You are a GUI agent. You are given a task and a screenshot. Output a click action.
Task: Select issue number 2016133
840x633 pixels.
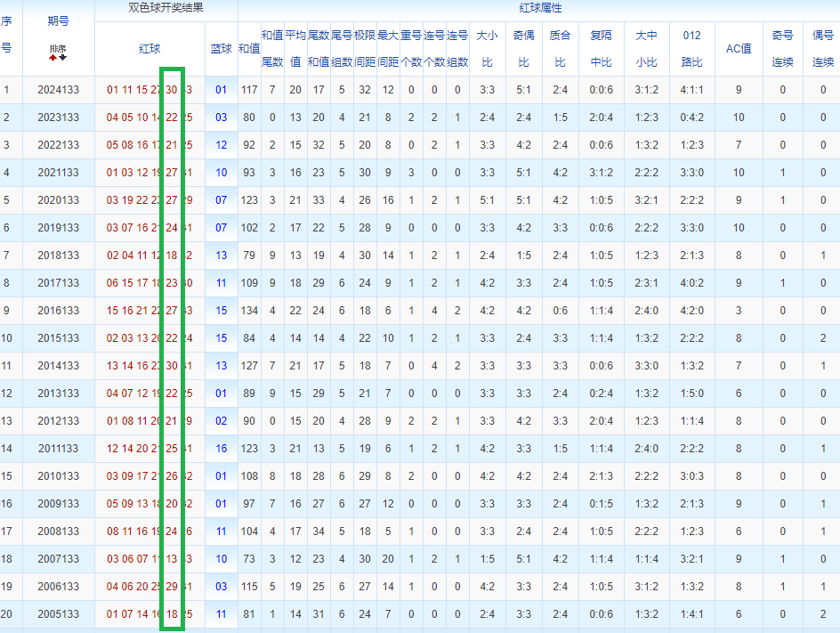pyautogui.click(x=58, y=311)
